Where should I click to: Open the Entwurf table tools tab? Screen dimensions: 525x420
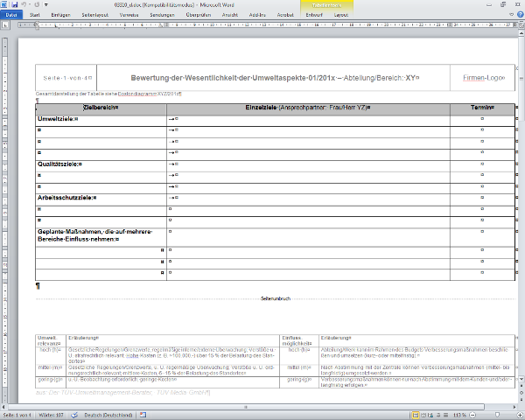pyautogui.click(x=313, y=15)
